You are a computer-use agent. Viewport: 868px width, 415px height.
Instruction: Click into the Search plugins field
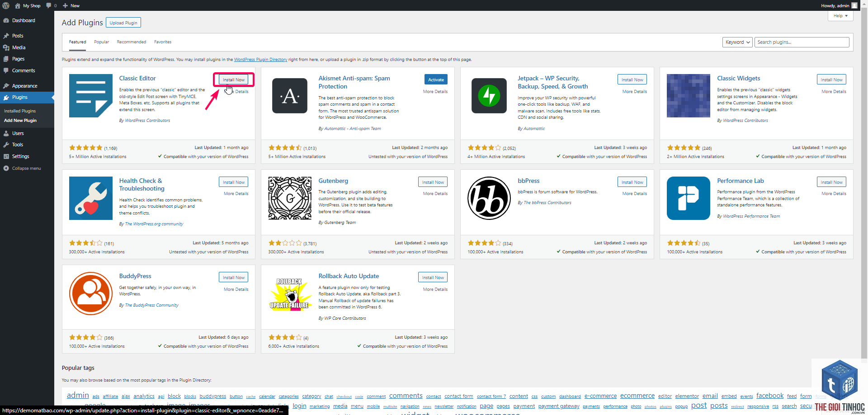[x=802, y=42]
